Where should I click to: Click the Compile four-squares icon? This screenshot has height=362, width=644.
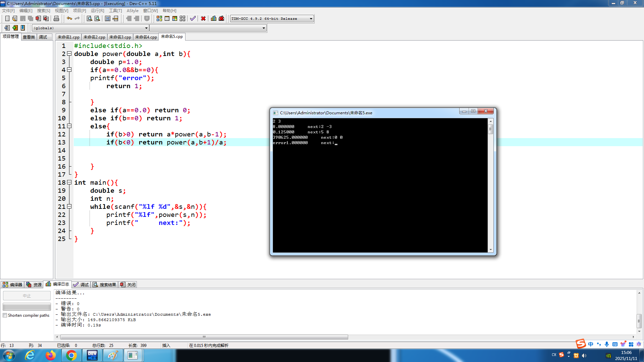pyautogui.click(x=159, y=18)
